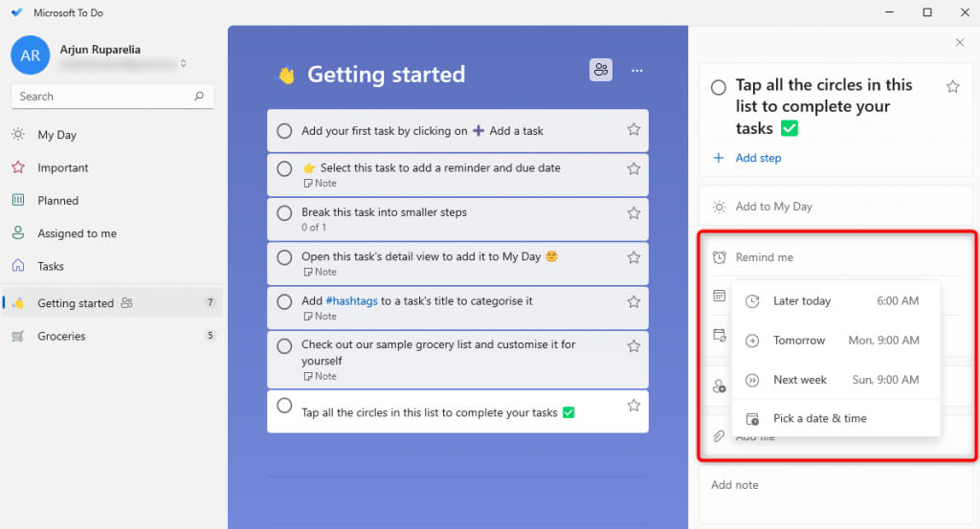This screenshot has height=529, width=980.
Task: Complete 'Select this task to add a reminder' circle
Action: (x=284, y=168)
